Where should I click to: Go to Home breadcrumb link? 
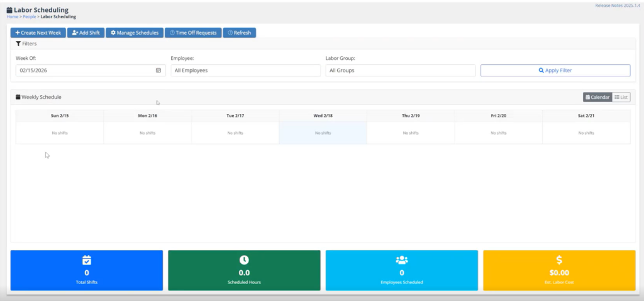13,17
